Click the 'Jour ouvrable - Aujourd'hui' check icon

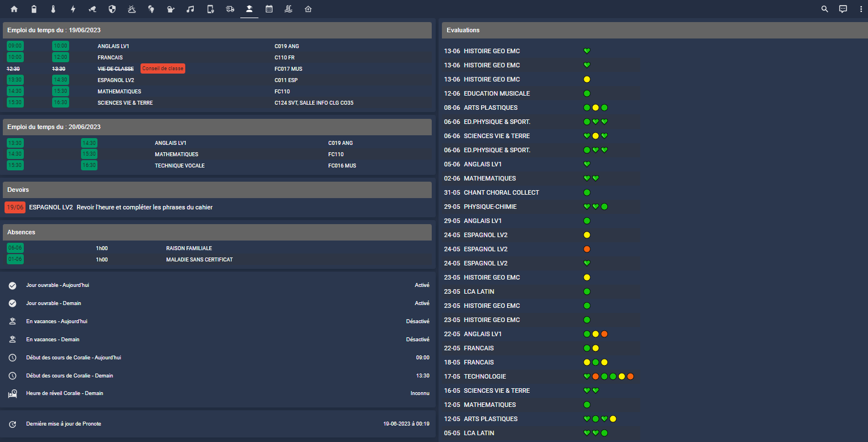(12, 285)
